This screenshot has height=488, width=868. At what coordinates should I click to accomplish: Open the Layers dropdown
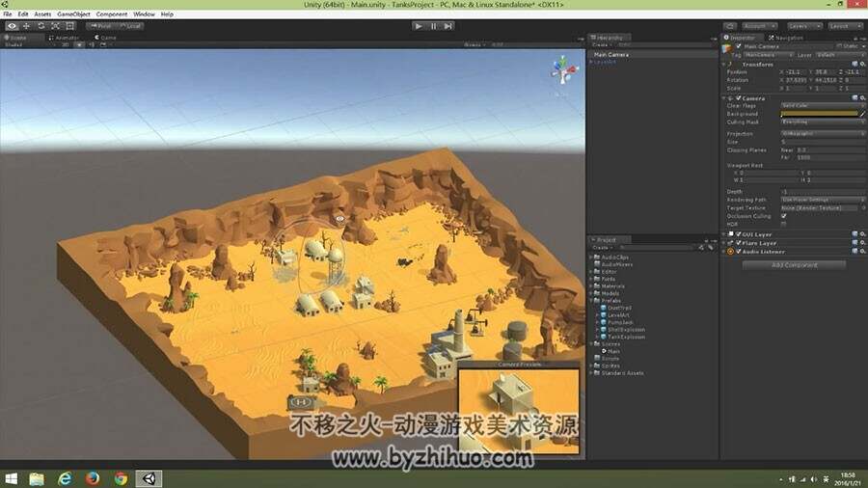803,26
